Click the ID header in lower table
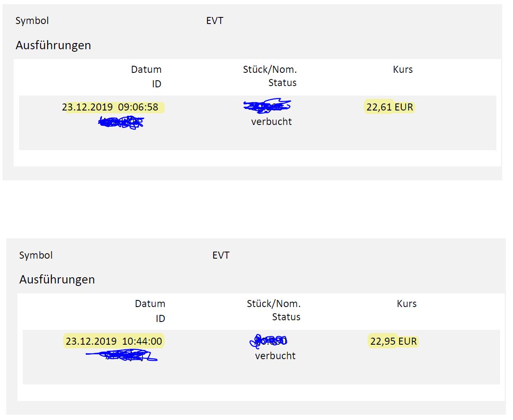Image resolution: width=513 pixels, height=420 pixels. click(160, 319)
